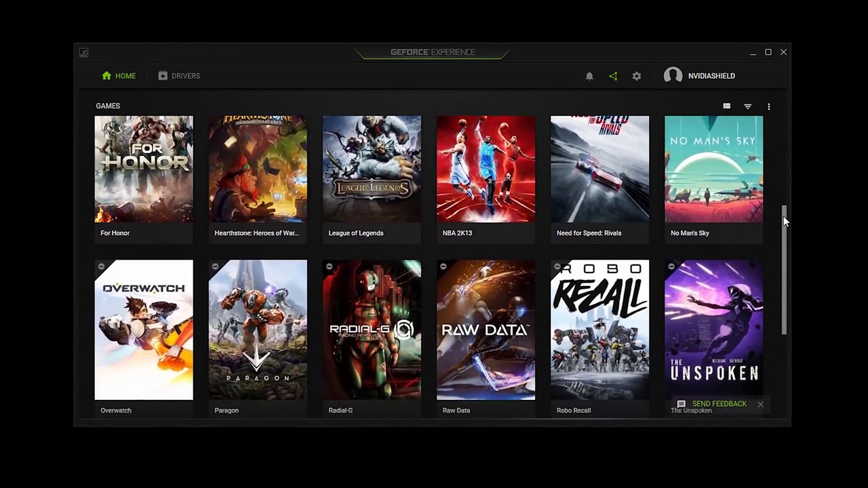Click the 'Robo Recall' title text
Screen dimensions: 868x488
pos(574,411)
